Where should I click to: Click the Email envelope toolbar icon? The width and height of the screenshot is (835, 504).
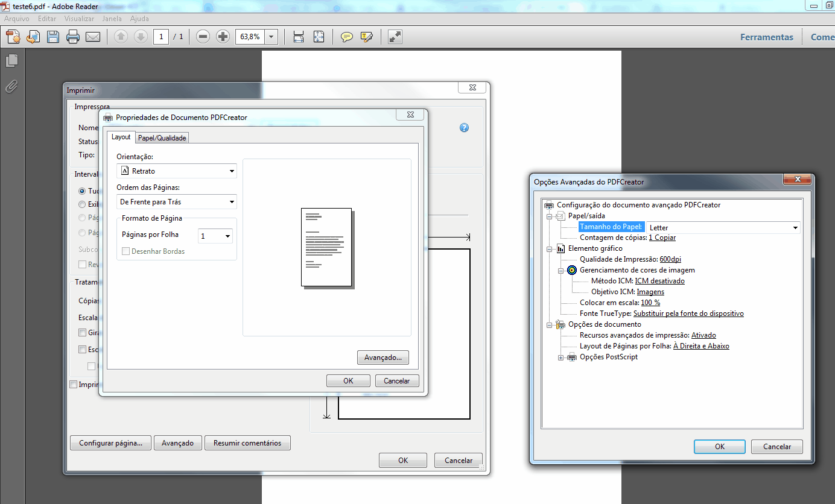pos(93,37)
